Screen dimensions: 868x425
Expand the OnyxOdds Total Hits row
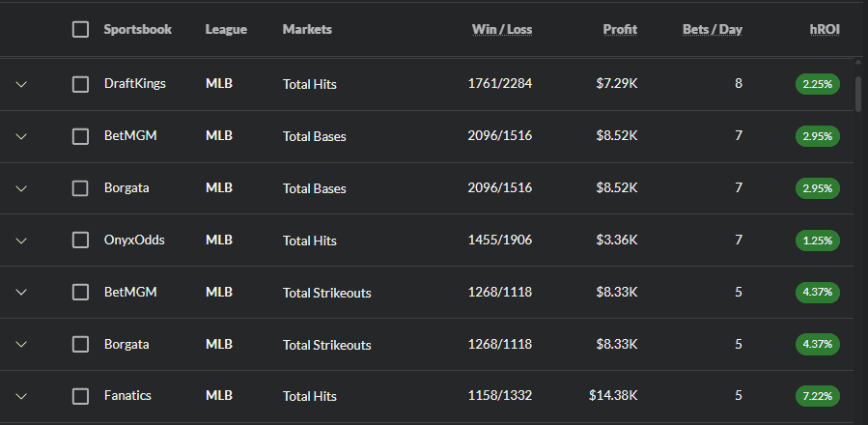pyautogui.click(x=21, y=241)
